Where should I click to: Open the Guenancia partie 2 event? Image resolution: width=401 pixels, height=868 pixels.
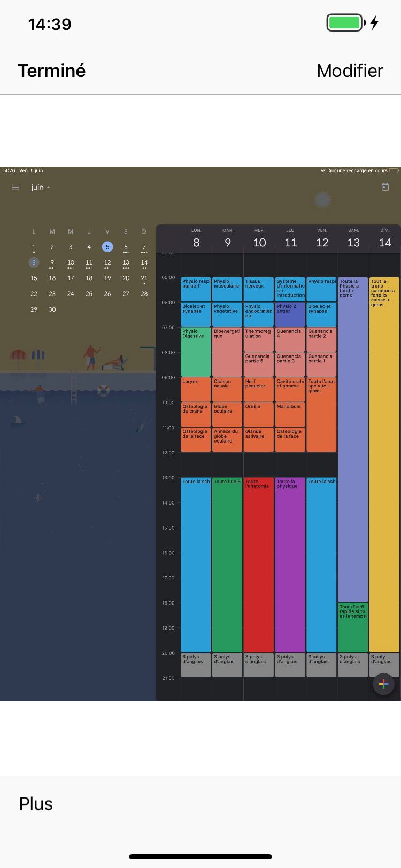pos(322,339)
